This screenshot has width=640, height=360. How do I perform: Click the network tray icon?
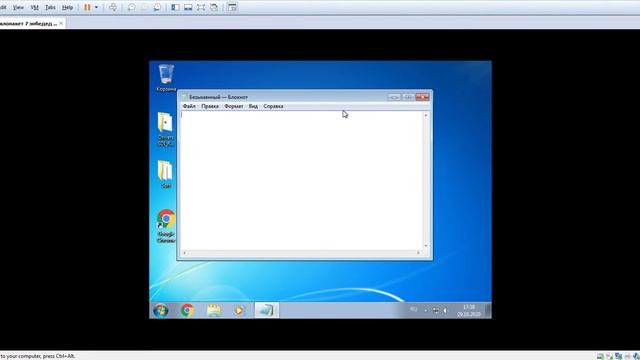coord(436,311)
